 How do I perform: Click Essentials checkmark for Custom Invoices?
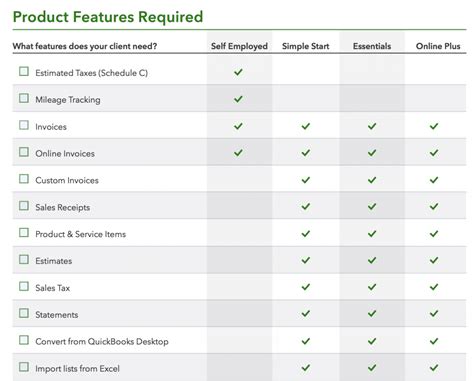pos(372,180)
